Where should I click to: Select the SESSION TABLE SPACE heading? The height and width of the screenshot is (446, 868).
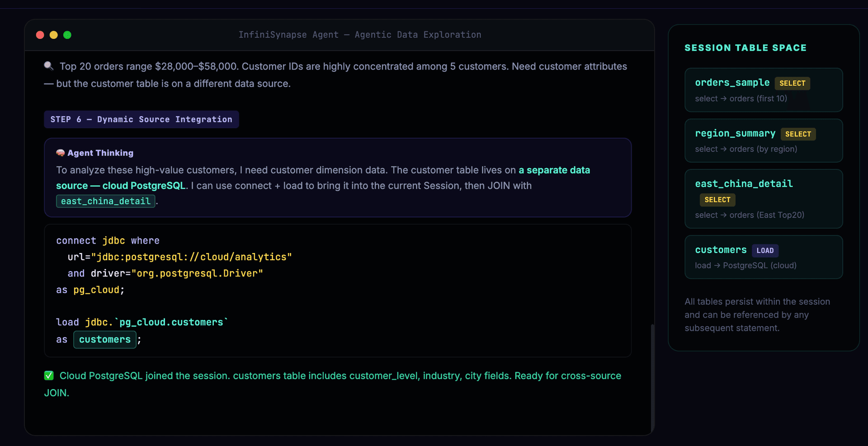coord(745,47)
